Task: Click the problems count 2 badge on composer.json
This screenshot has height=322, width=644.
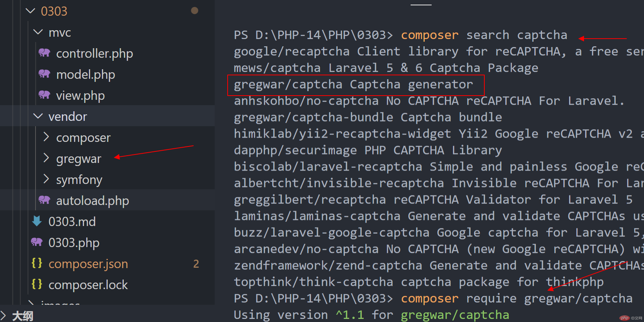Action: point(196,263)
